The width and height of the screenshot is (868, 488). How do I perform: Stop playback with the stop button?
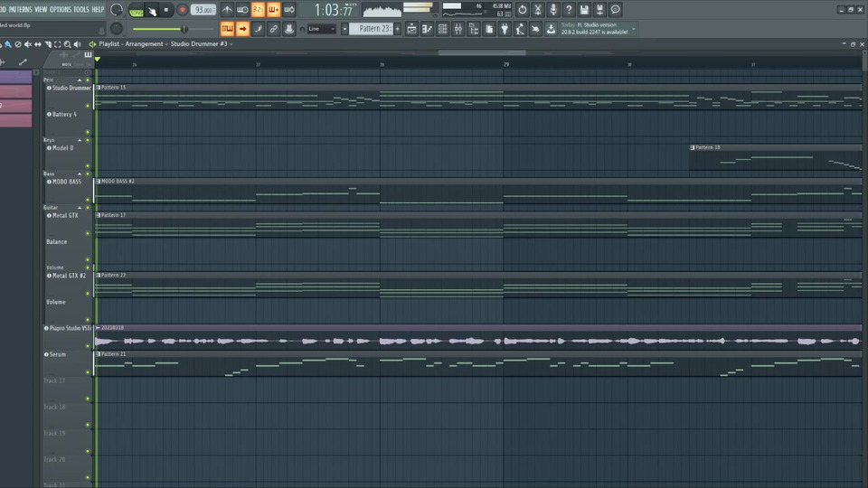(x=166, y=9)
